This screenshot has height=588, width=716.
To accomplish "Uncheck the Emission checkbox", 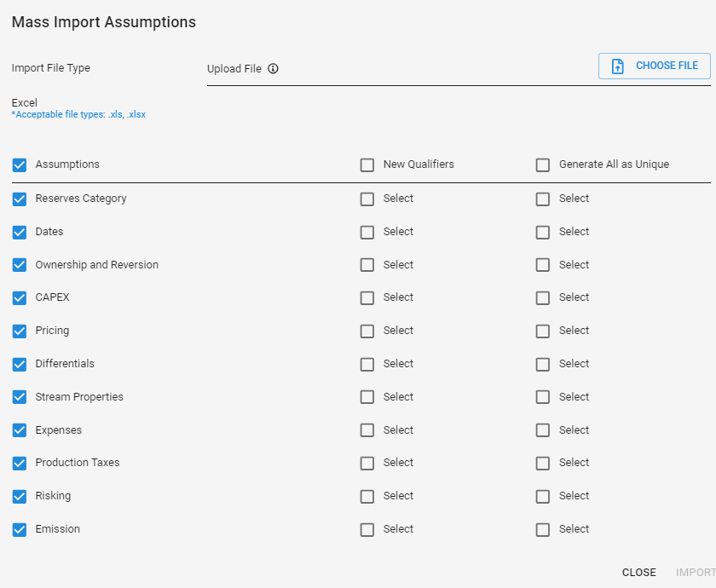I will (20, 529).
